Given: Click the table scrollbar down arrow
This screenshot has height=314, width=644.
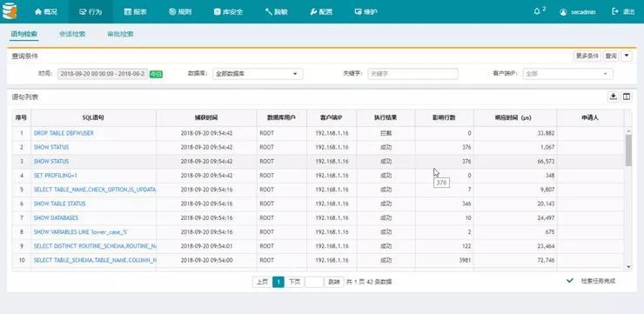Looking at the screenshot, I should [x=628, y=267].
